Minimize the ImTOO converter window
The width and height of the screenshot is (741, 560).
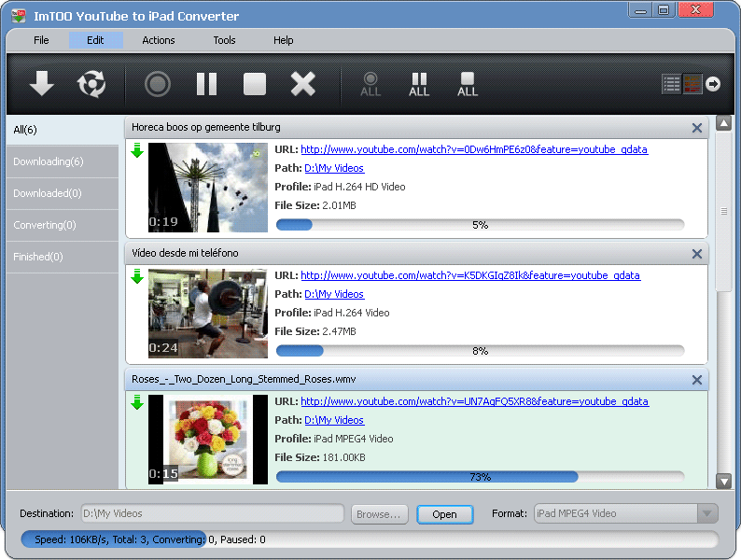pos(640,10)
